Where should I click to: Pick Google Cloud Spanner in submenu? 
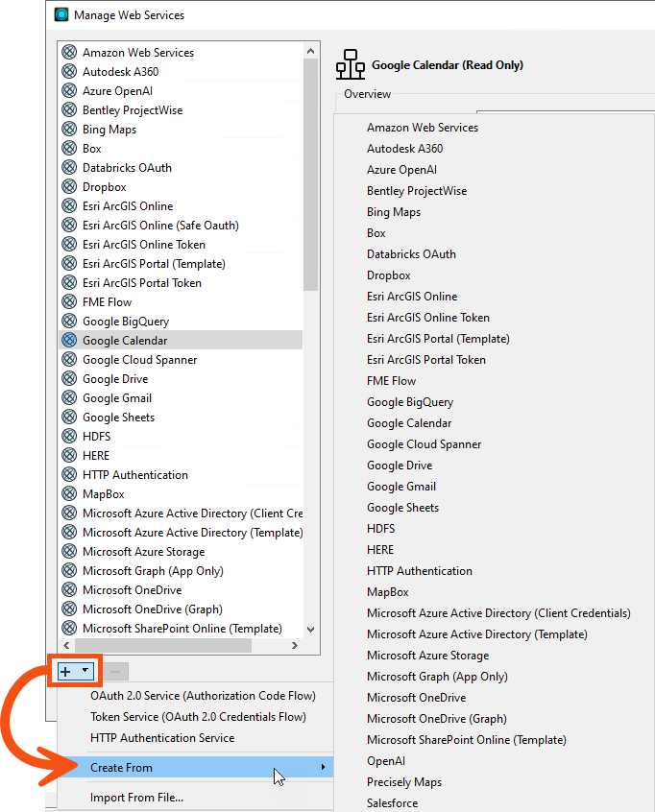(424, 444)
